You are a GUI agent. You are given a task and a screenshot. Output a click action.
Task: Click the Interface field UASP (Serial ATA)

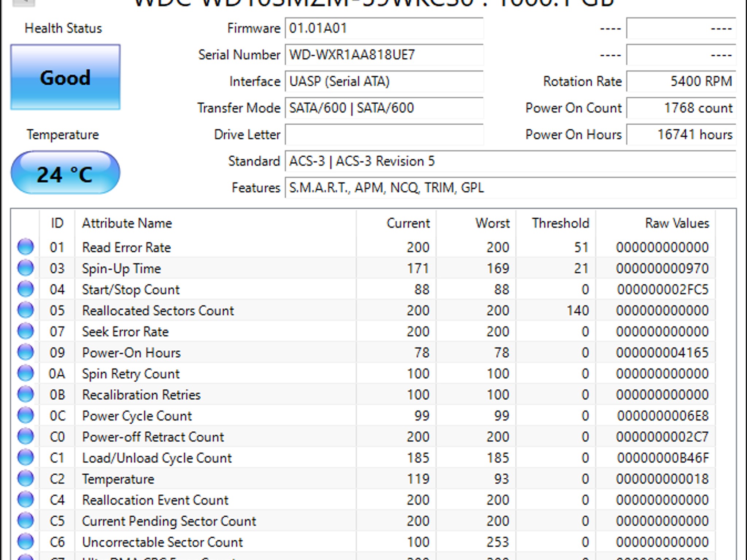[384, 81]
